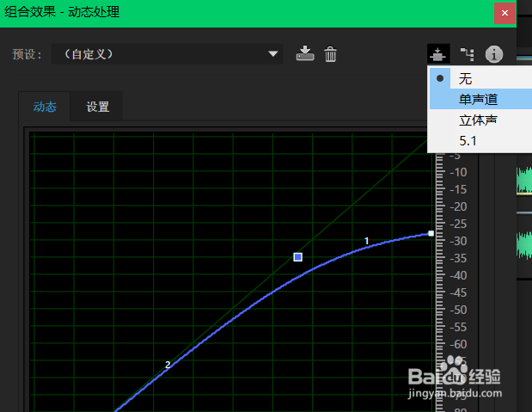Save the current preset with the download icon
The image size is (532, 412).
(x=305, y=53)
